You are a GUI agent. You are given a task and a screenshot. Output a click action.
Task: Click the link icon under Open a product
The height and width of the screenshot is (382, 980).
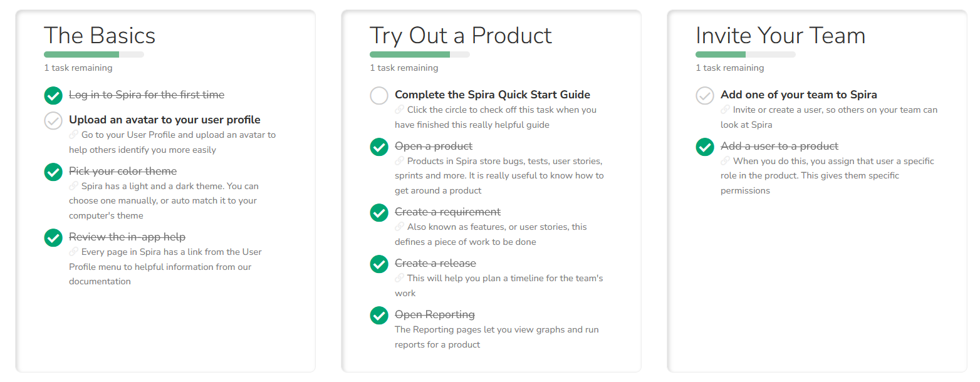pos(401,161)
